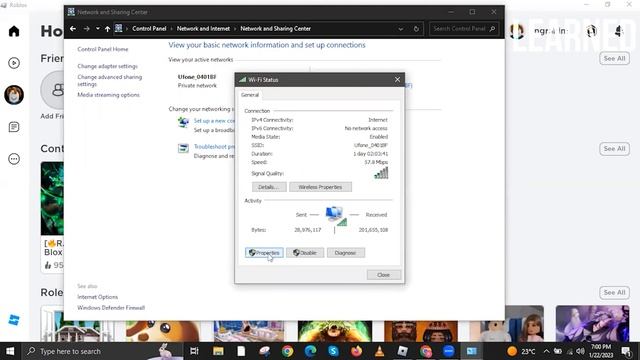The image size is (640, 360).
Task: Open Windows Defender Firewall link
Action: tap(111, 308)
